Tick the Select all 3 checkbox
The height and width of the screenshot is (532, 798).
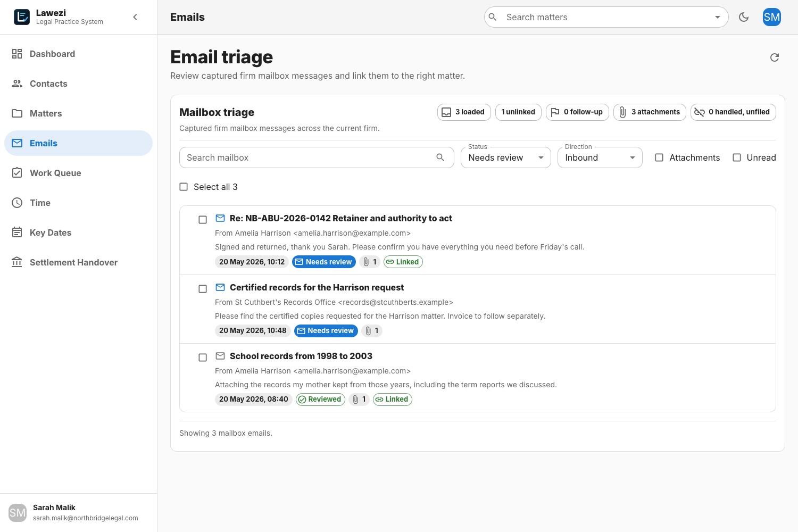[184, 187]
